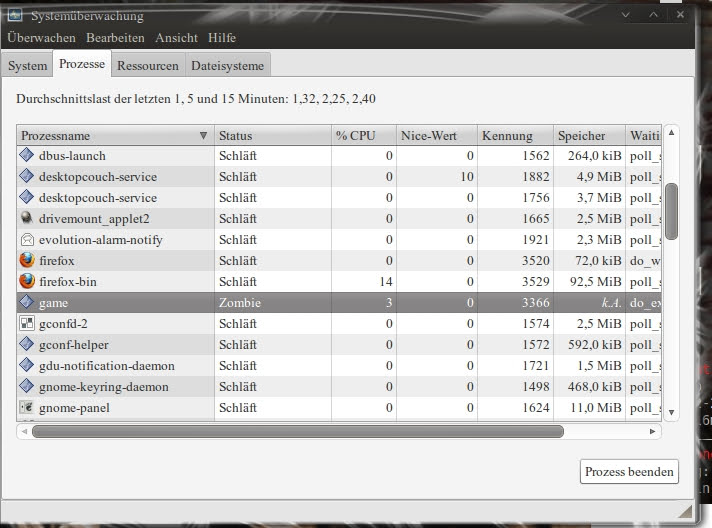
Task: Sort by Prozessname column header arrow
Action: click(204, 136)
